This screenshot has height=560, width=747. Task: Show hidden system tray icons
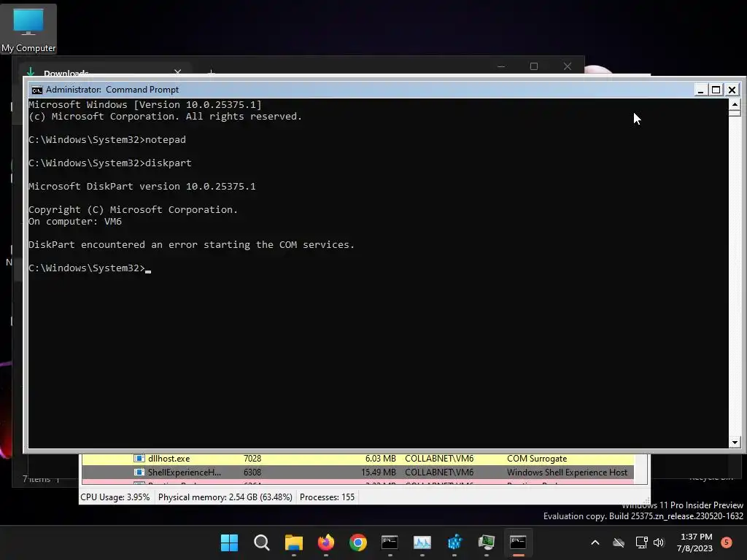tap(595, 542)
